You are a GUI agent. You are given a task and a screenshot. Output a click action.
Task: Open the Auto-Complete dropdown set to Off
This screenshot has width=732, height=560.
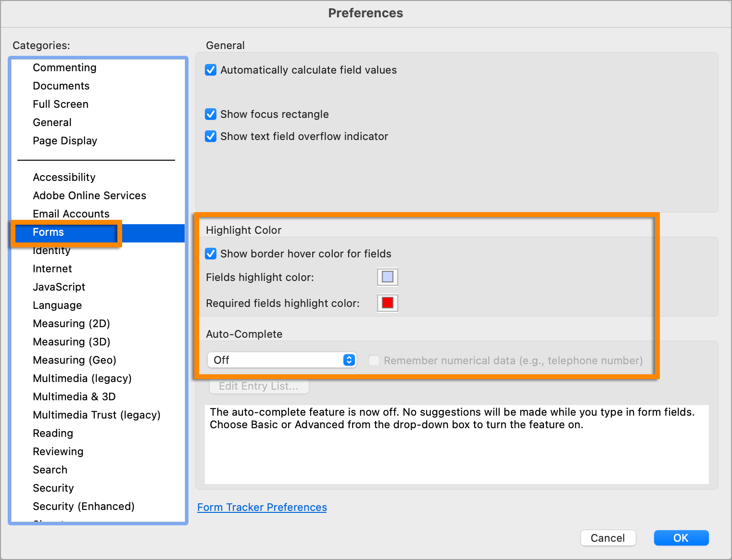tap(282, 360)
